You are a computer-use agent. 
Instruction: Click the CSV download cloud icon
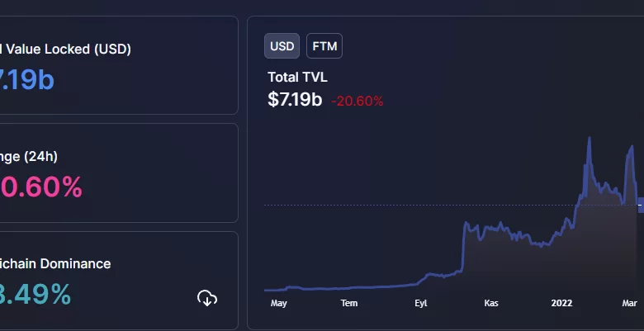point(207,298)
